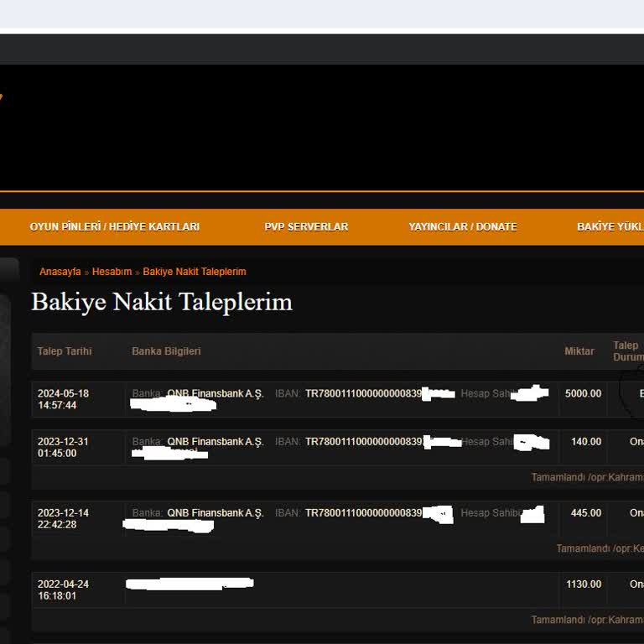Viewport: 644px width, 644px height.
Task: Click the 445.00 amount cell
Action: [x=585, y=512]
